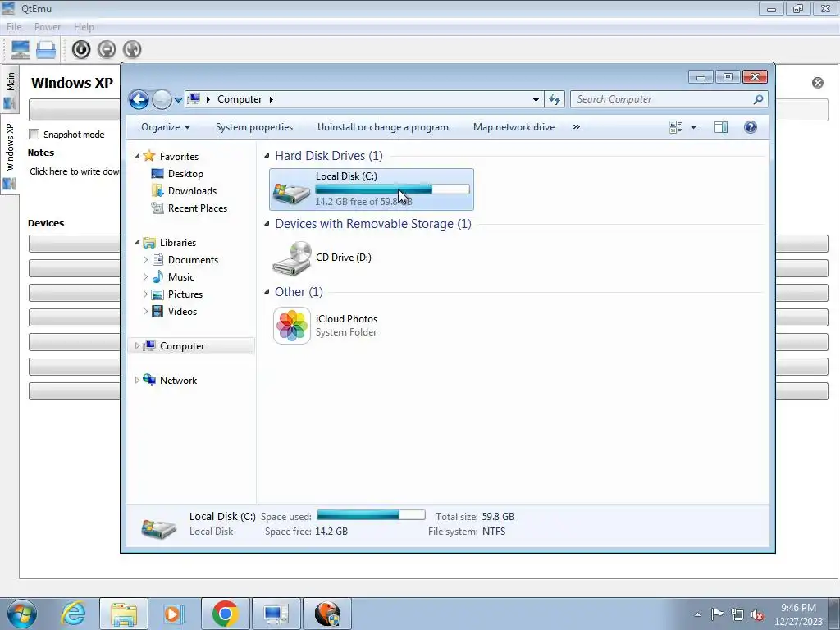Open Windows Media Player from taskbar
The image size is (840, 630).
[x=173, y=614]
